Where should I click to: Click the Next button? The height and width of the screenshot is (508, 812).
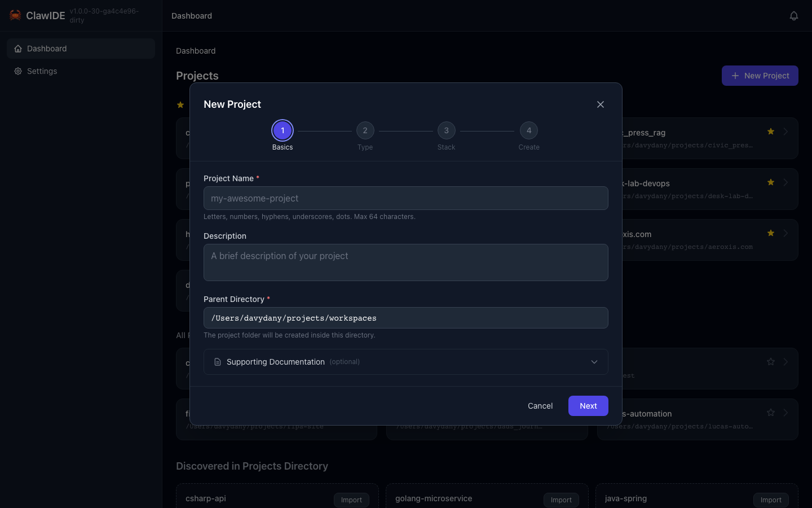(x=588, y=406)
